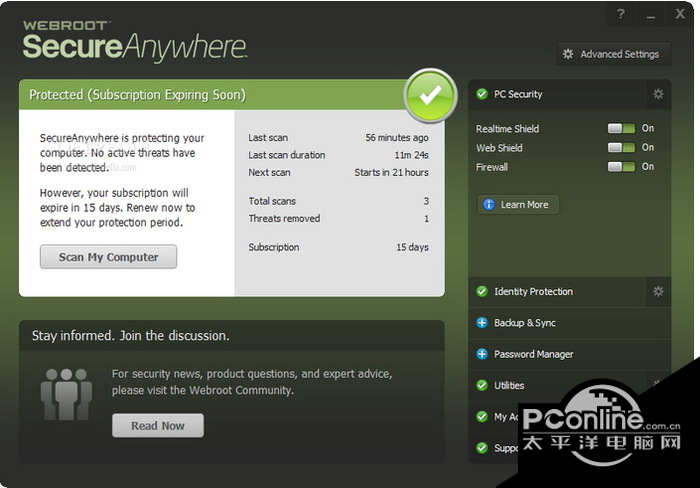Image resolution: width=700 pixels, height=488 pixels.
Task: Toggle the Firewall switch
Action: tap(621, 167)
